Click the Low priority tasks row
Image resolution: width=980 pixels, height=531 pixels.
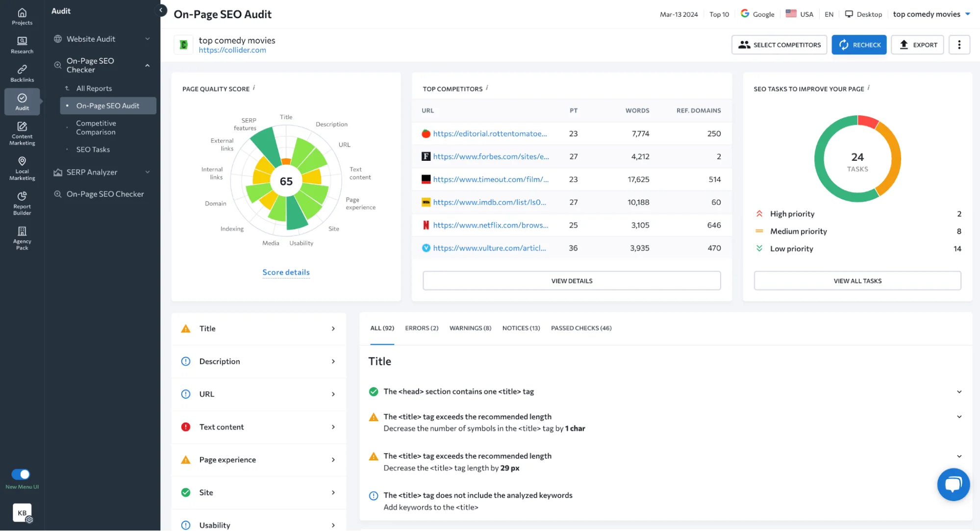click(x=858, y=249)
